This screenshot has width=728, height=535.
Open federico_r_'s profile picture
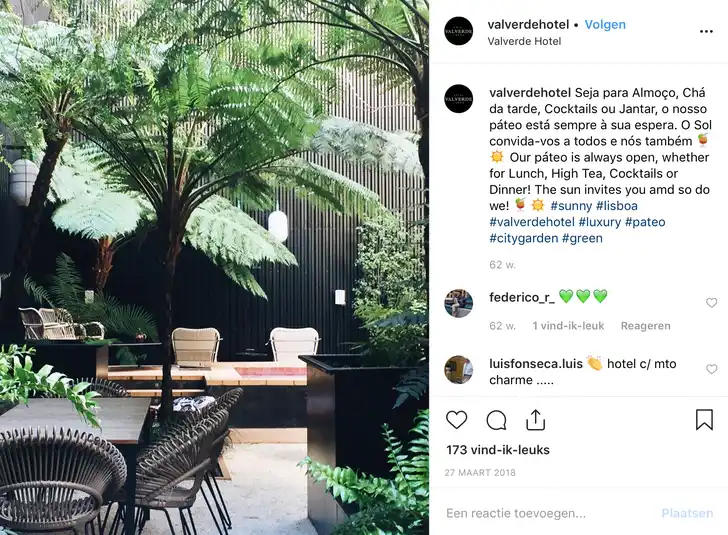[459, 303]
